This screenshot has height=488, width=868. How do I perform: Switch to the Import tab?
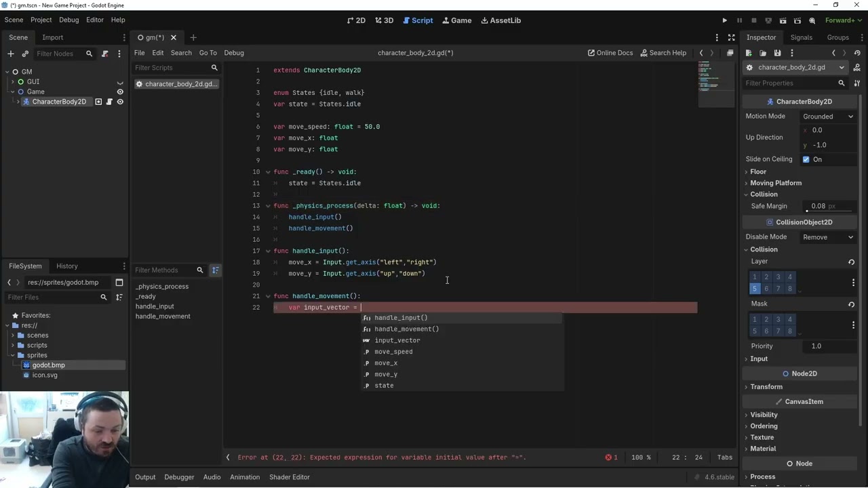click(x=52, y=37)
